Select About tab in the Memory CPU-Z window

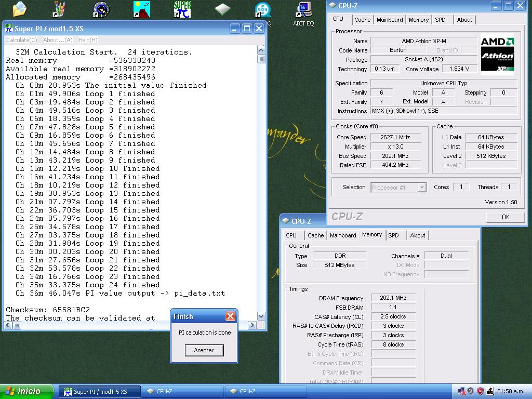click(x=417, y=235)
